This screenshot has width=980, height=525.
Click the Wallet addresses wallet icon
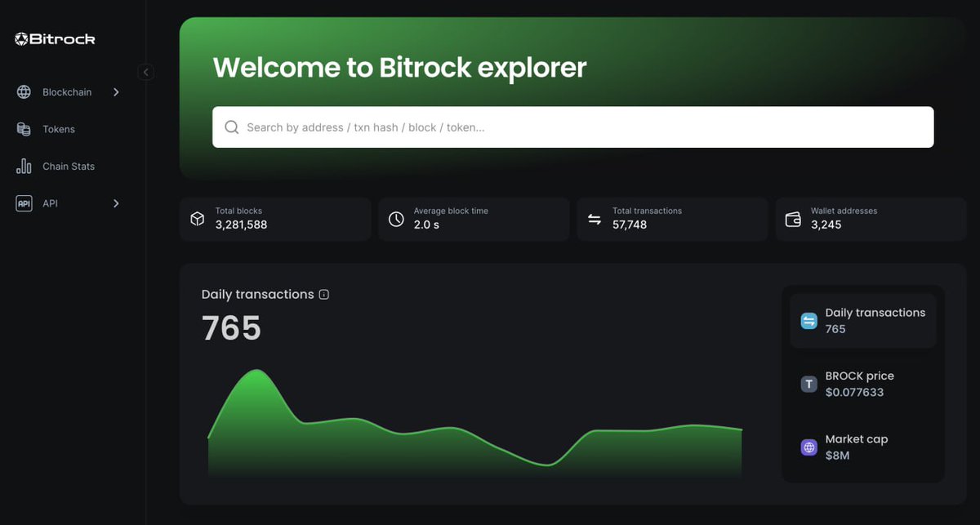click(793, 219)
